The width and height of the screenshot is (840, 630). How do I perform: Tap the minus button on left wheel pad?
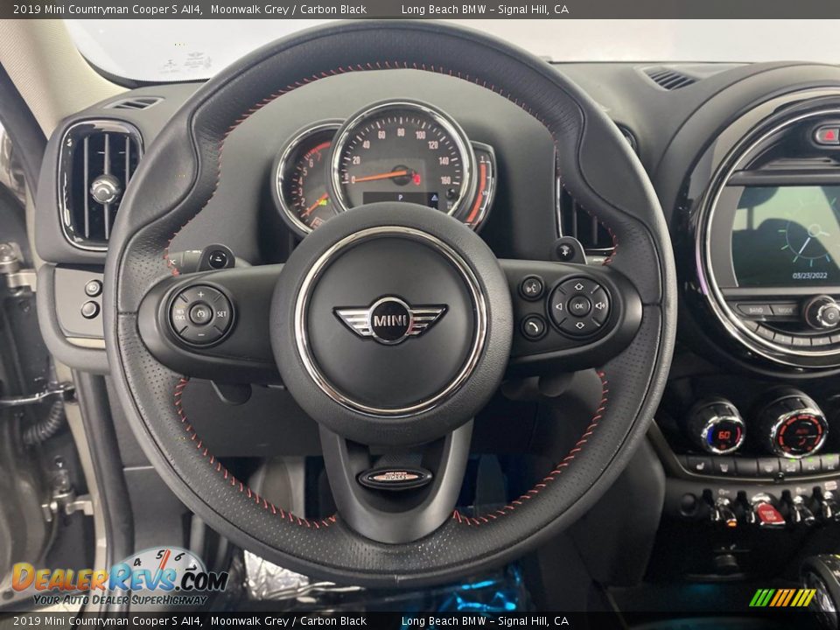(x=201, y=334)
